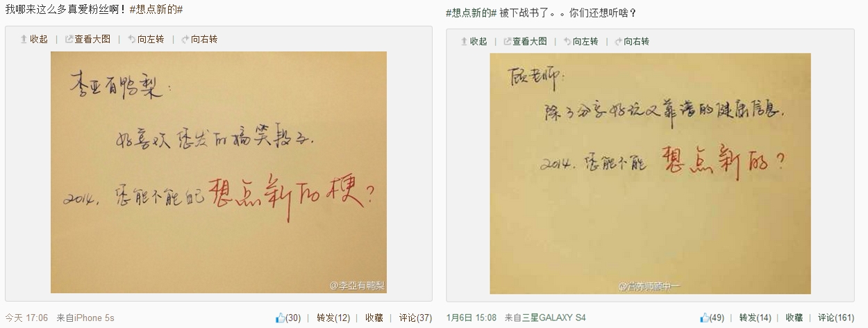Open the handwritten 李亚有鸭梨 note image
Screen dimensions: 868x328
pos(219,172)
